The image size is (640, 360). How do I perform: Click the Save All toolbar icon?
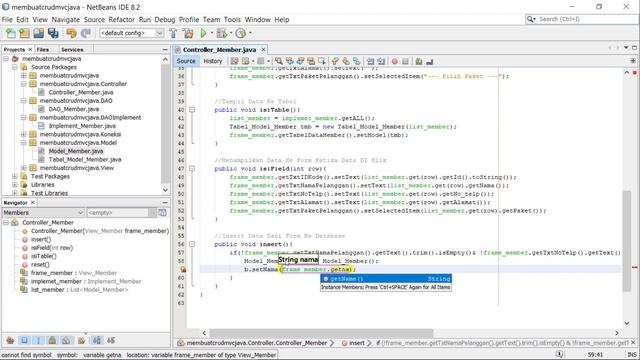point(53,33)
